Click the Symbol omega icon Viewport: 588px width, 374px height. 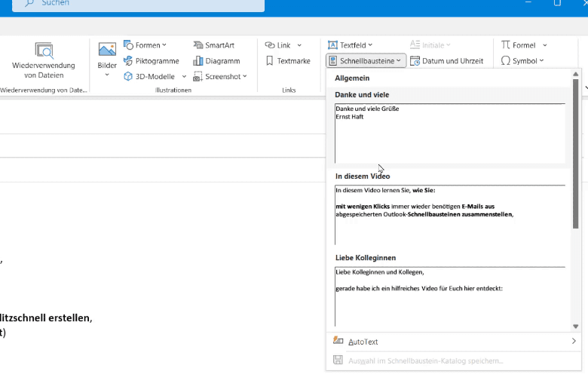506,61
